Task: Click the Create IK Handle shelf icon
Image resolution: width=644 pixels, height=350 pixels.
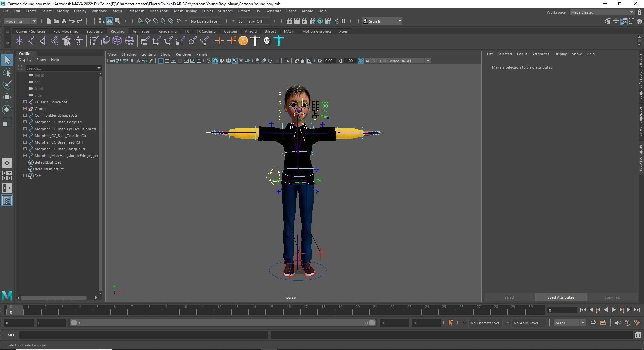Action: (43, 41)
